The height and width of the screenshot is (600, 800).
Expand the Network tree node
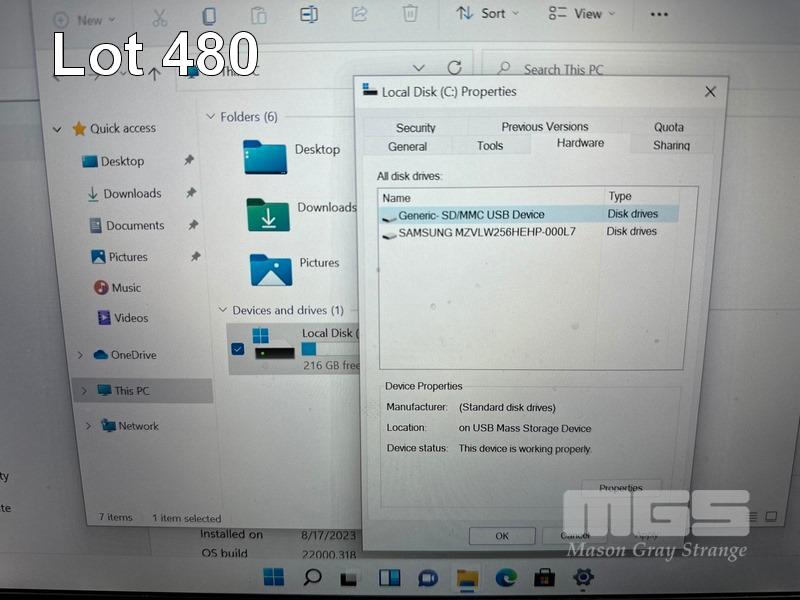point(88,426)
